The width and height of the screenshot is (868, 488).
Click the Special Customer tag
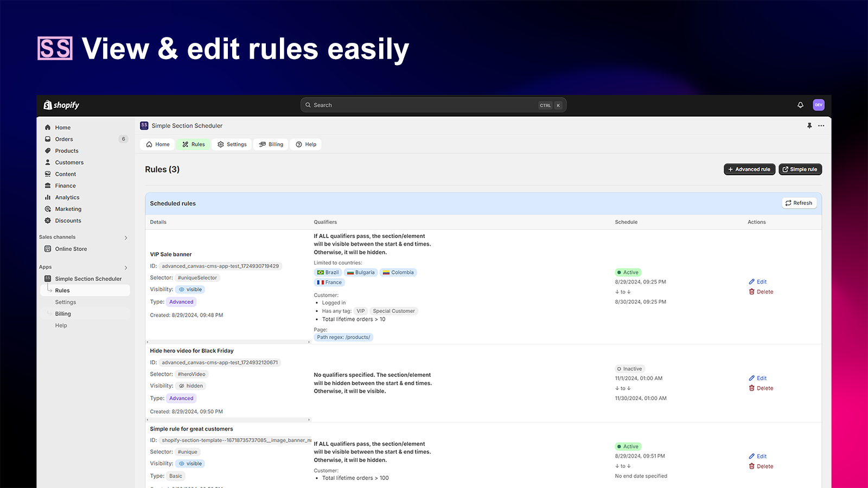394,311
